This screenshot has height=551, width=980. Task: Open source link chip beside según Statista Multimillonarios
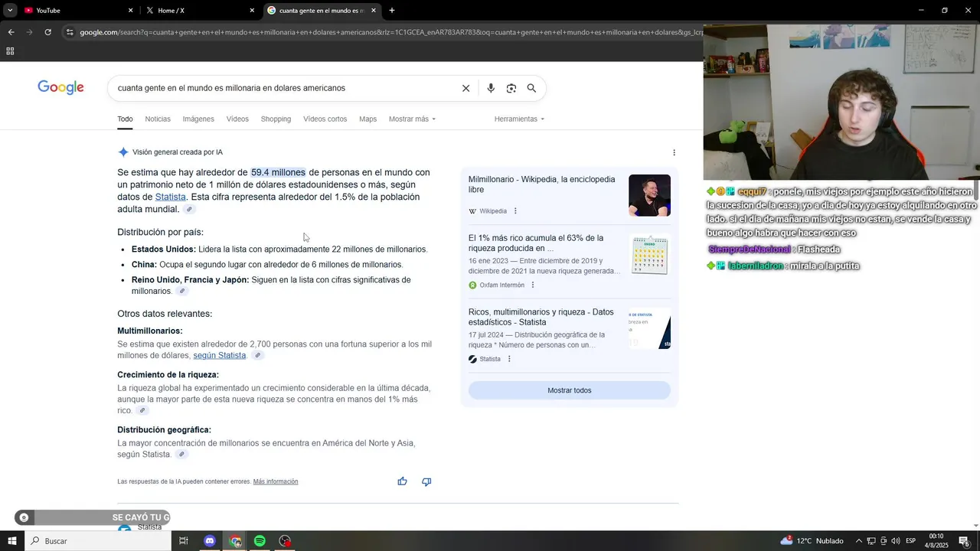pos(258,356)
